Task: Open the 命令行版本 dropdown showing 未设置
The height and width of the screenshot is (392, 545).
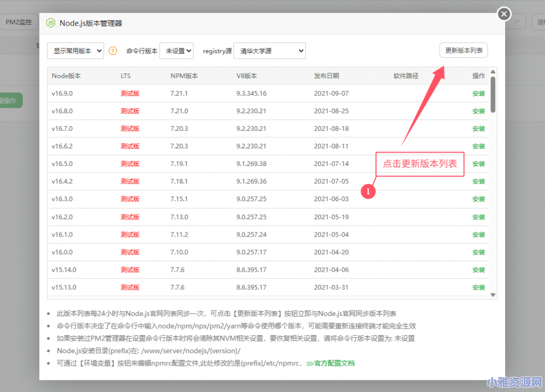Action: (x=176, y=51)
